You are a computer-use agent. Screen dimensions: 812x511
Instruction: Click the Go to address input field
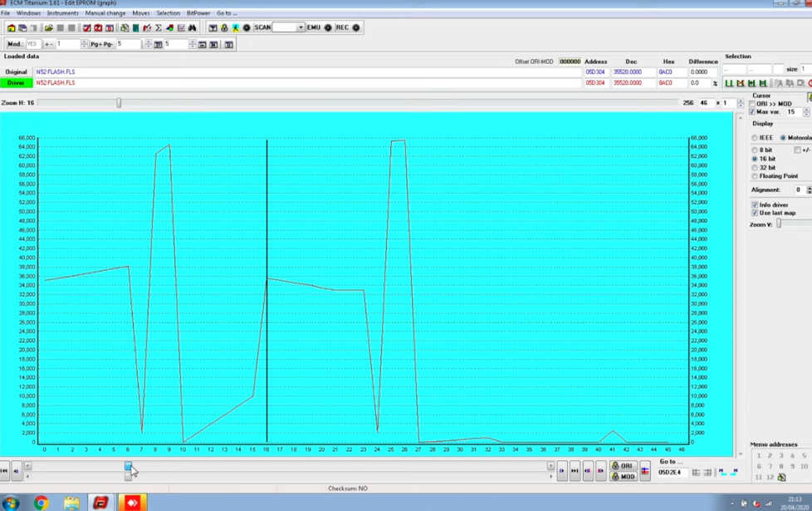pos(673,472)
